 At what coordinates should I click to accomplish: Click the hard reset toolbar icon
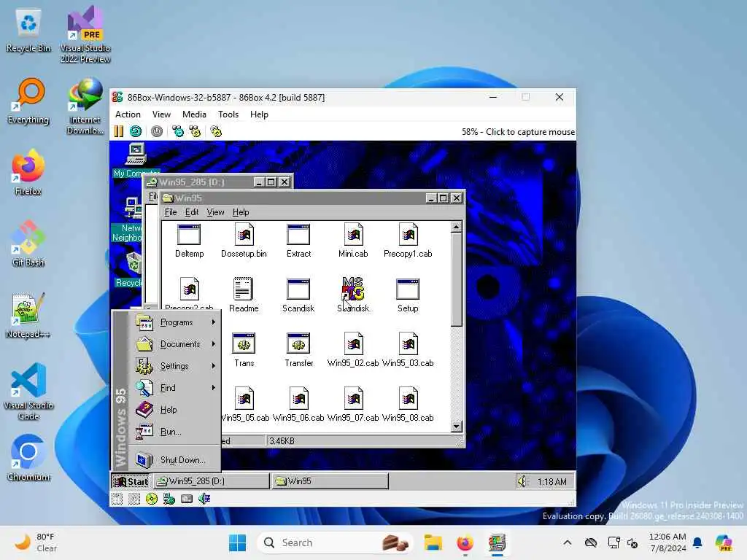(x=136, y=131)
